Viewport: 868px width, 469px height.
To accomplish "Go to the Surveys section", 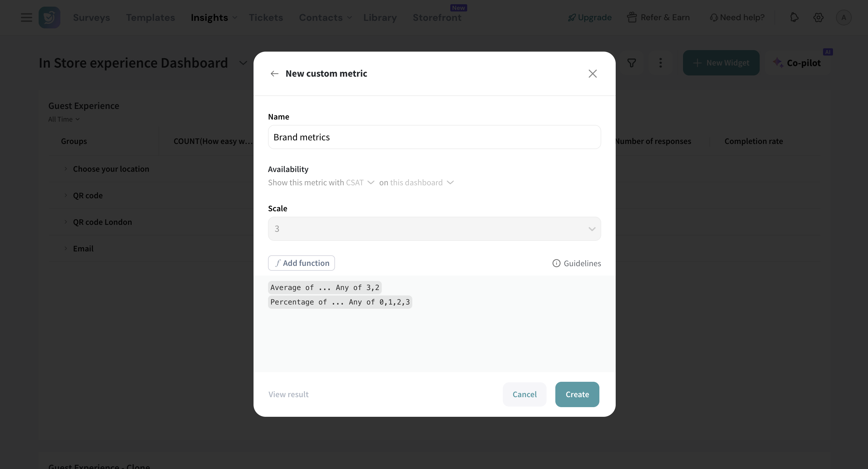I will click(x=91, y=18).
